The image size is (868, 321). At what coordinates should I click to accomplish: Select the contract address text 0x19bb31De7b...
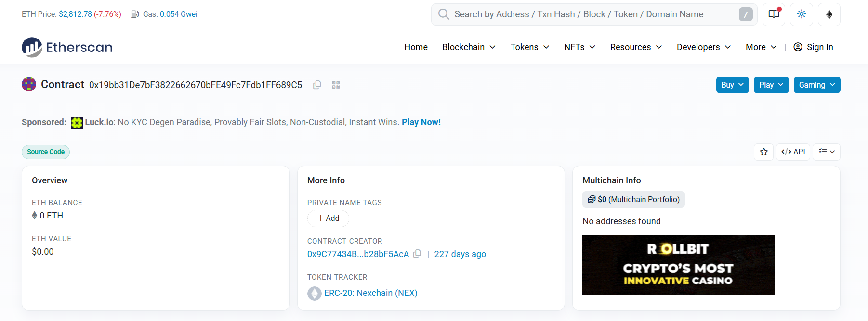196,85
